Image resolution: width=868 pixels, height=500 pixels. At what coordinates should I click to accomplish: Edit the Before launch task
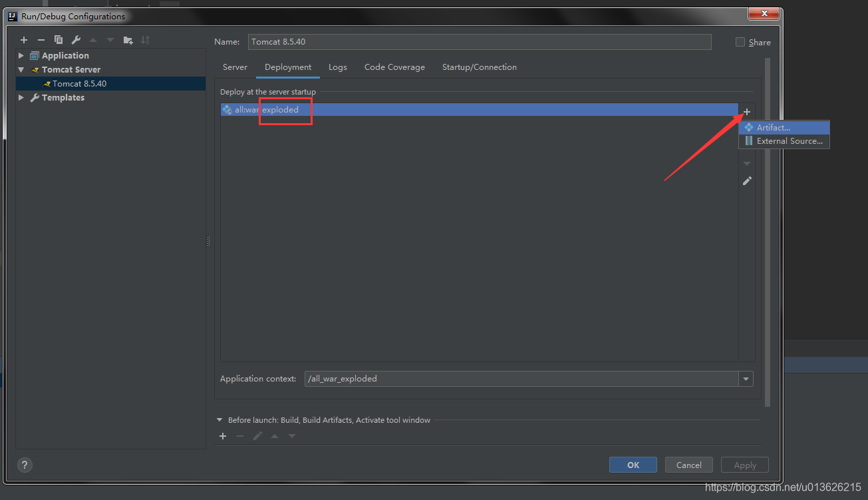[x=257, y=436]
